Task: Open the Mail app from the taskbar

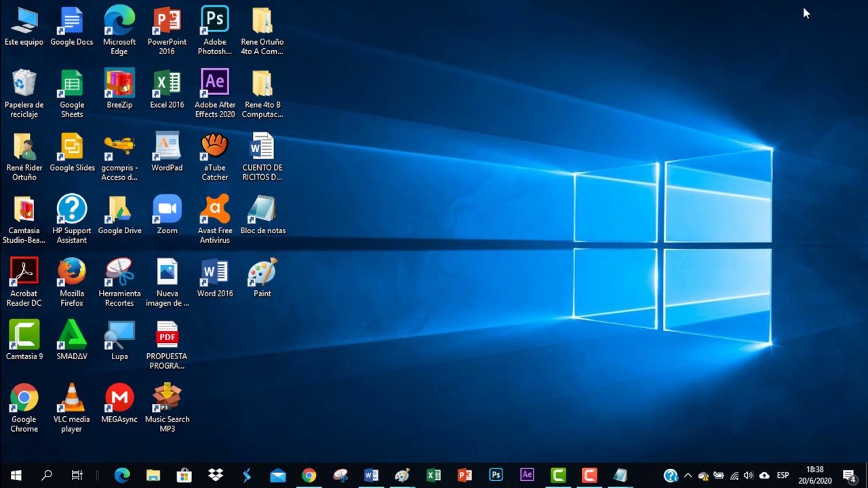Action: click(x=278, y=475)
